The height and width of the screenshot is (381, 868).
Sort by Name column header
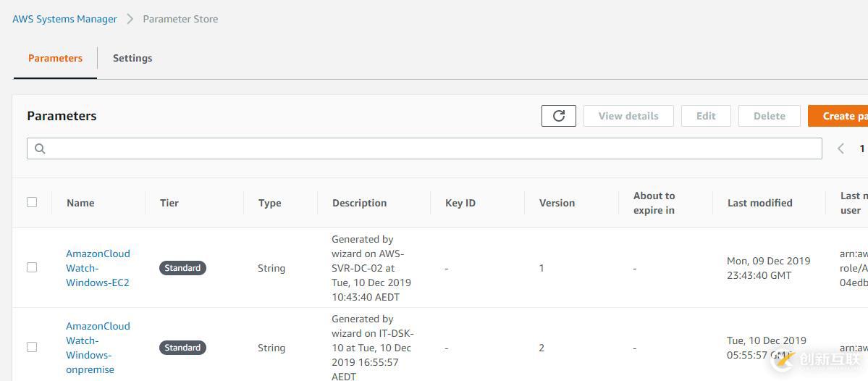point(80,203)
